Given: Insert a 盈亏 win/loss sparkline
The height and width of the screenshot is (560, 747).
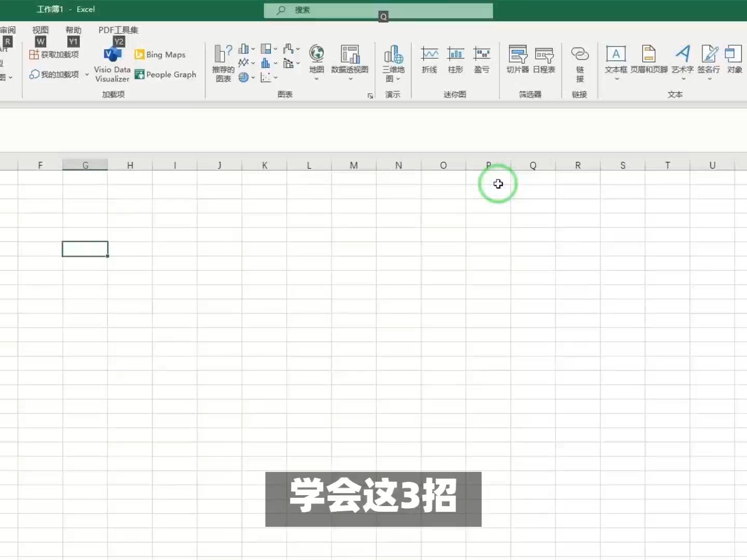Looking at the screenshot, I should (482, 60).
